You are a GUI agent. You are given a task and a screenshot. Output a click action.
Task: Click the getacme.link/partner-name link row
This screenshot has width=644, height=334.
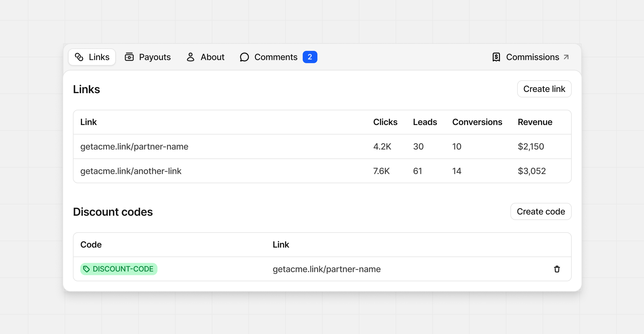pos(134,146)
